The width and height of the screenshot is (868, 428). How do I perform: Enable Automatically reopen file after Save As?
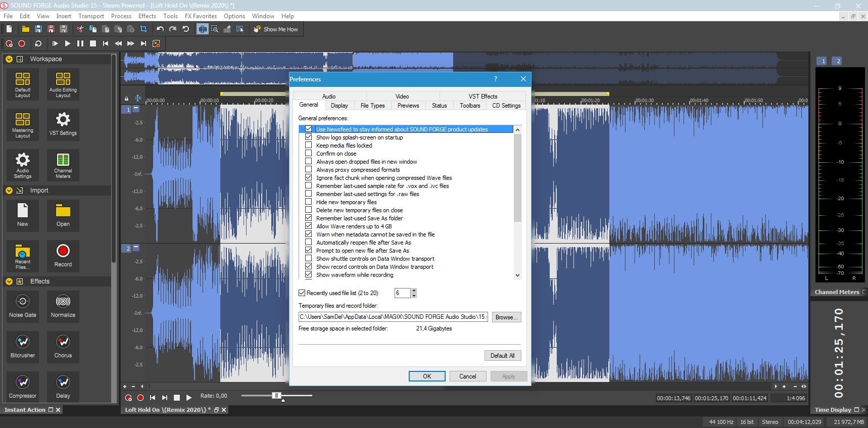(308, 242)
